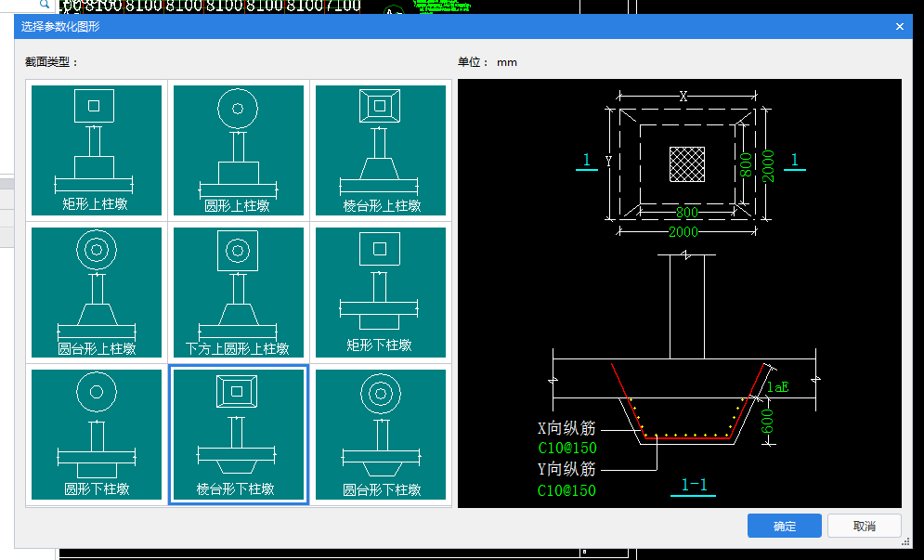Edit the horizontal 800 column dimension
Image resolution: width=924 pixels, height=560 pixels.
685,213
